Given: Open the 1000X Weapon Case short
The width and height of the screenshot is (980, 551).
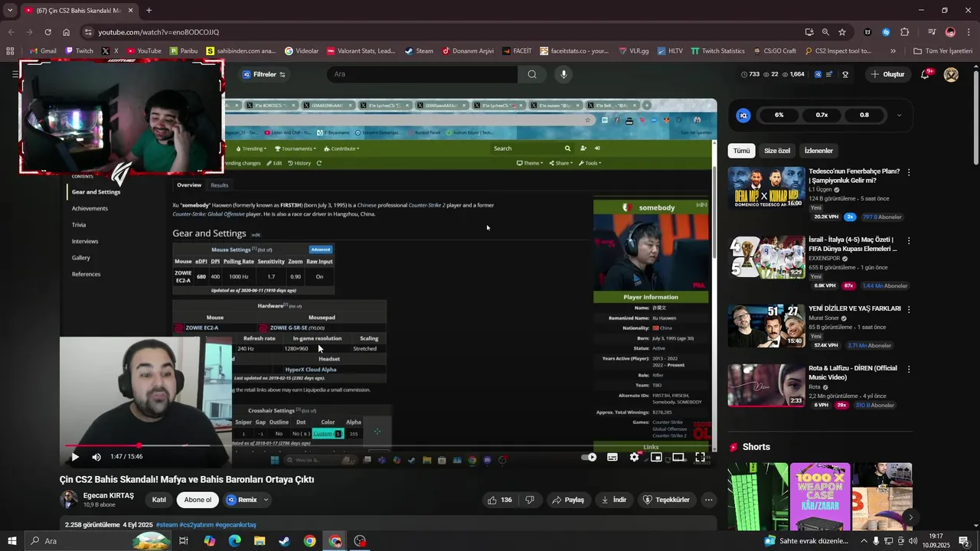Looking at the screenshot, I should pos(820,496).
